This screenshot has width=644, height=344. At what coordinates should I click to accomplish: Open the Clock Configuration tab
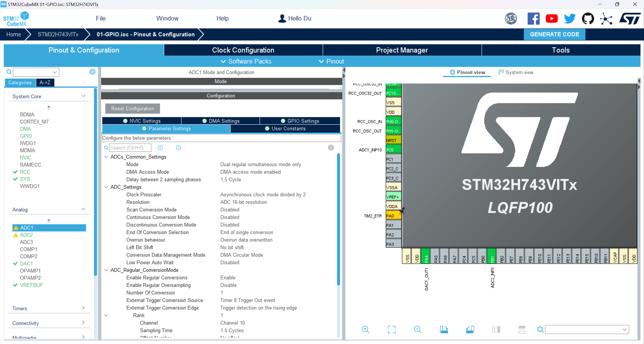[x=243, y=50]
